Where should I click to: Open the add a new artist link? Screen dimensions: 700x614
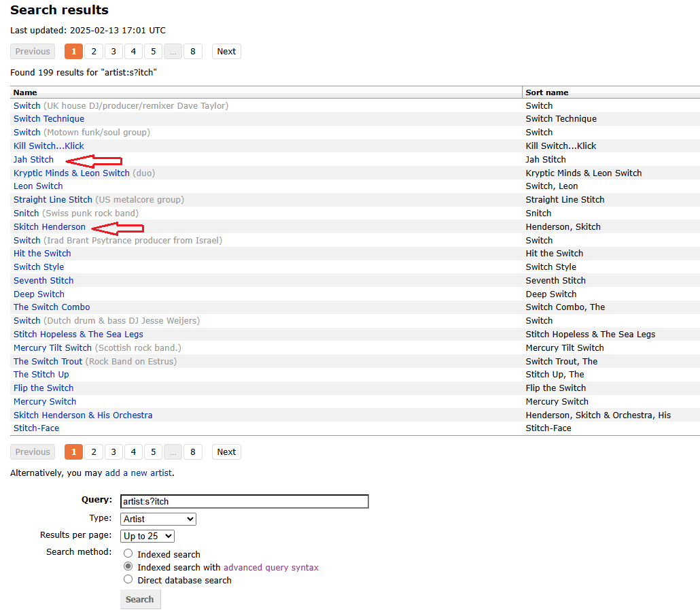(139, 473)
